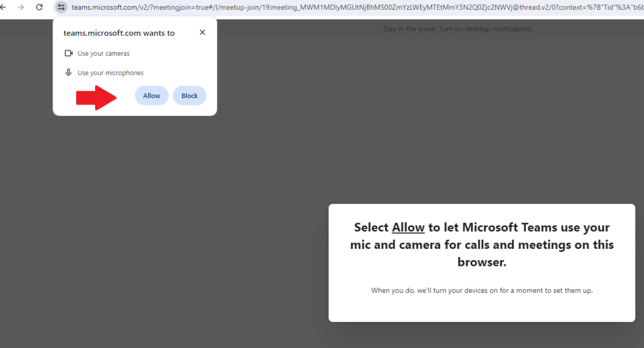Click the browser back arrow
644x348 pixels.
pyautogui.click(x=3, y=8)
